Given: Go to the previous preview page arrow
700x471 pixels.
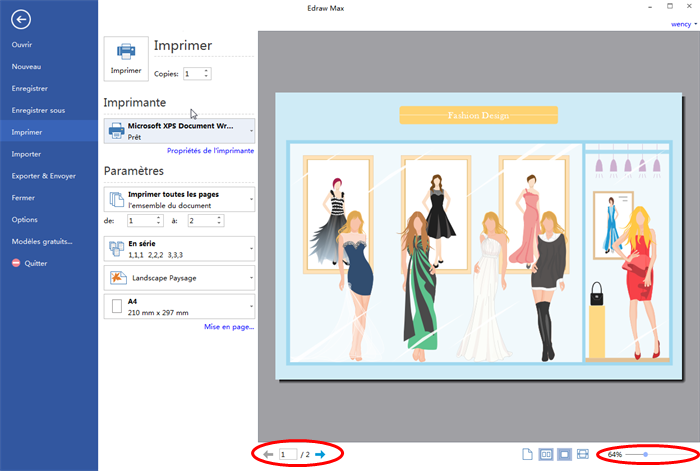Looking at the screenshot, I should (268, 455).
